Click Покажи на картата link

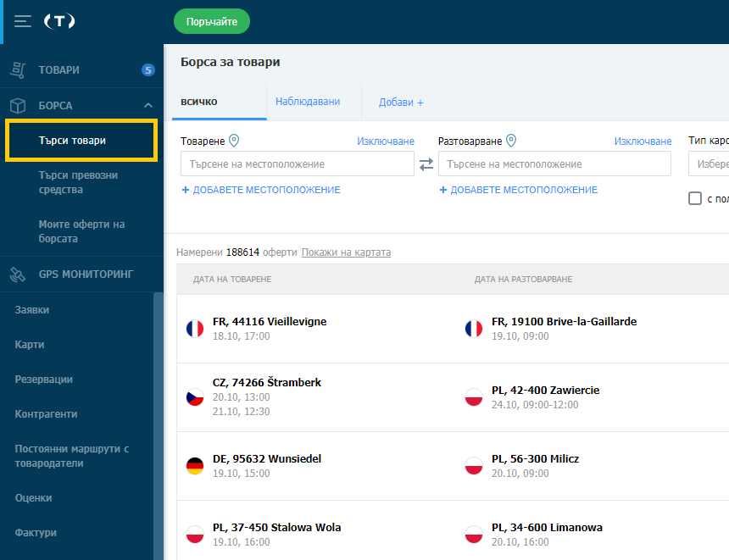click(x=347, y=252)
